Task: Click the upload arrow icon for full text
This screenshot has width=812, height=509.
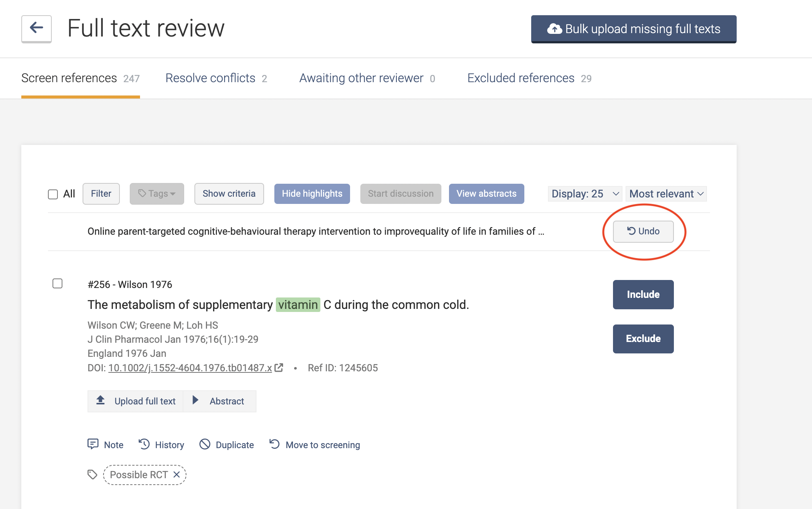Action: pyautogui.click(x=100, y=401)
